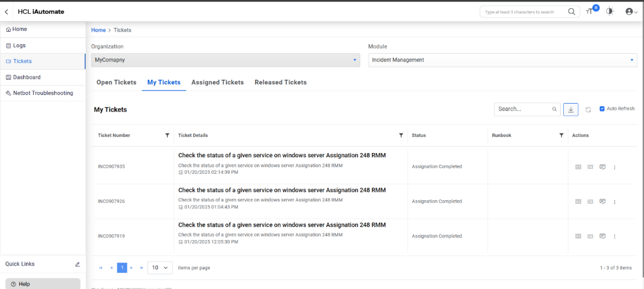The height and width of the screenshot is (289, 644).
Task: Click the font size icon in header
Action: [x=590, y=12]
